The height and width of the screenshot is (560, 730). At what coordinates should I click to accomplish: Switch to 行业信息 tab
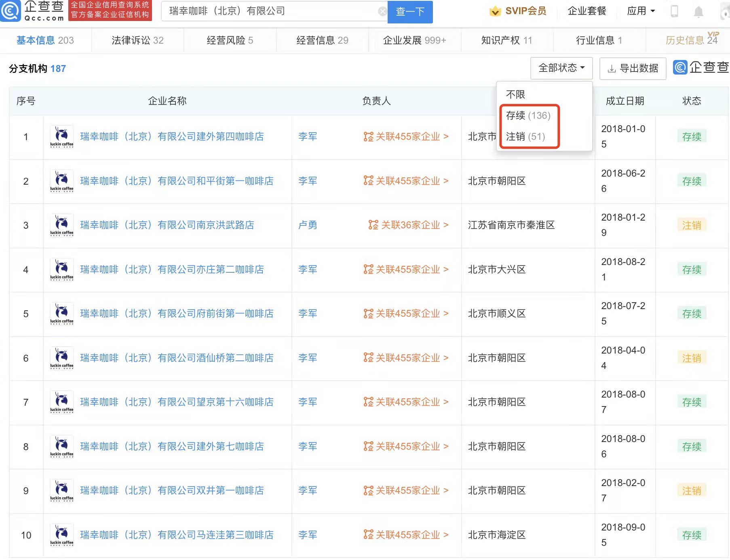[599, 40]
